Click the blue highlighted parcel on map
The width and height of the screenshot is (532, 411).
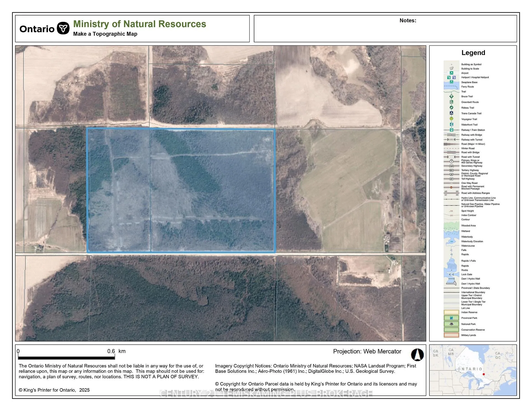[181, 191]
